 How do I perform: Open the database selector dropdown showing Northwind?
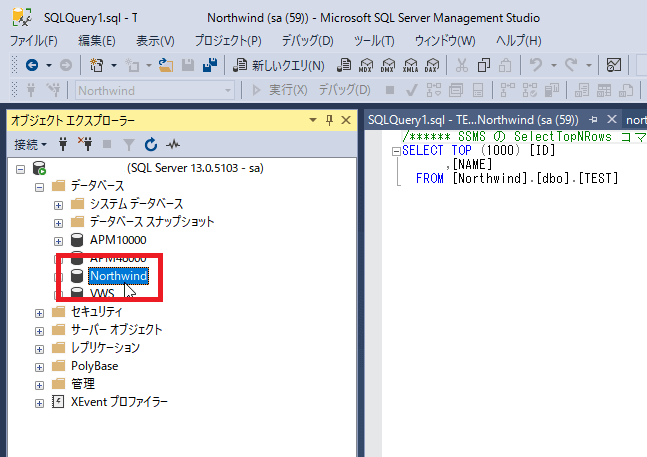155,90
